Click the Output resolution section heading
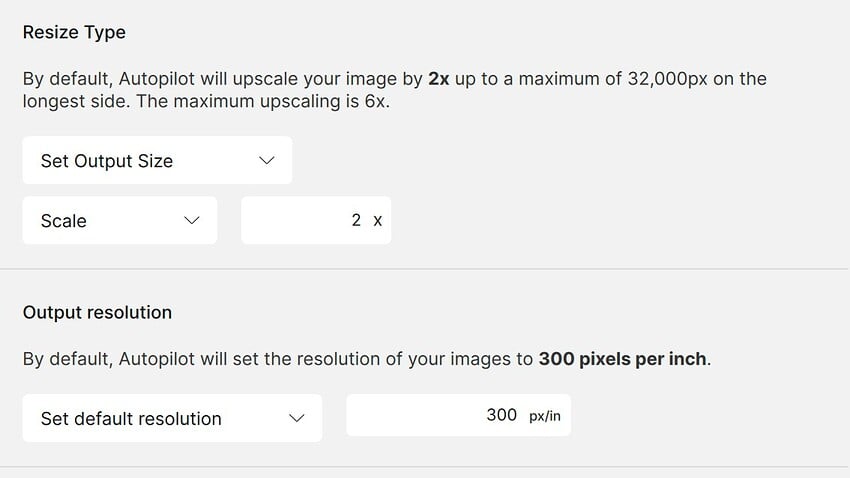The width and height of the screenshot is (850, 478). point(97,312)
